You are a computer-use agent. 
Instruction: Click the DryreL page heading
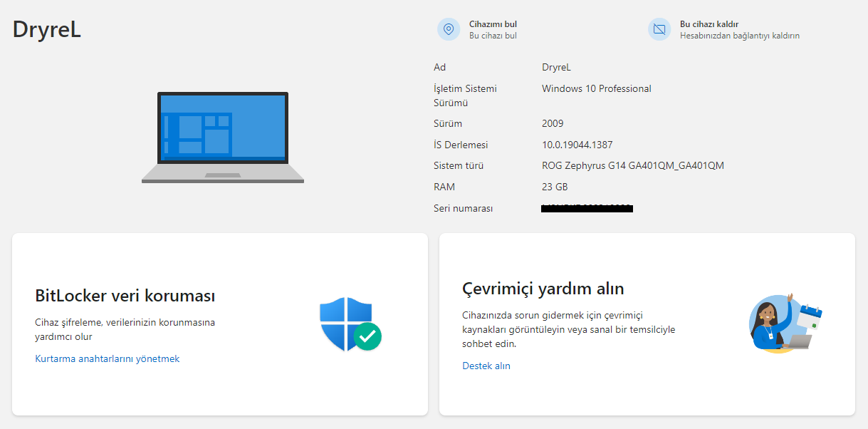point(47,29)
